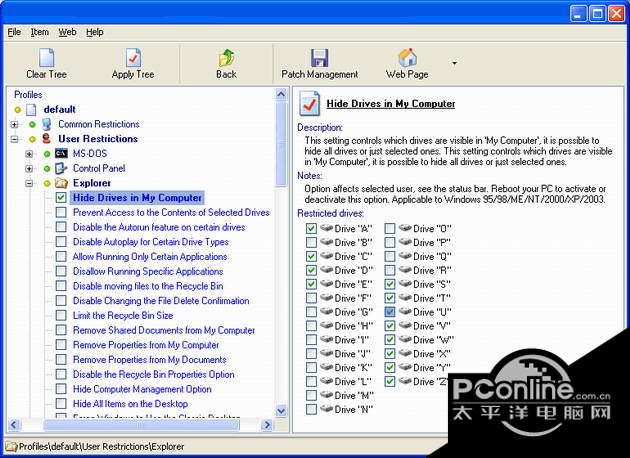
Task: Click the Apply Tree toolbar icon
Action: point(133,58)
